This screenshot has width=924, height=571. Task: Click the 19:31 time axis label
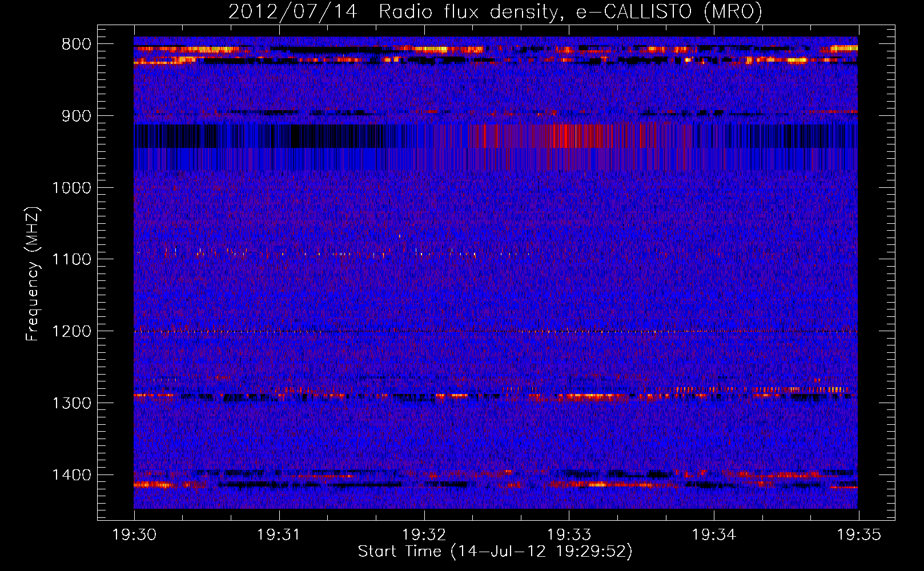point(279,535)
